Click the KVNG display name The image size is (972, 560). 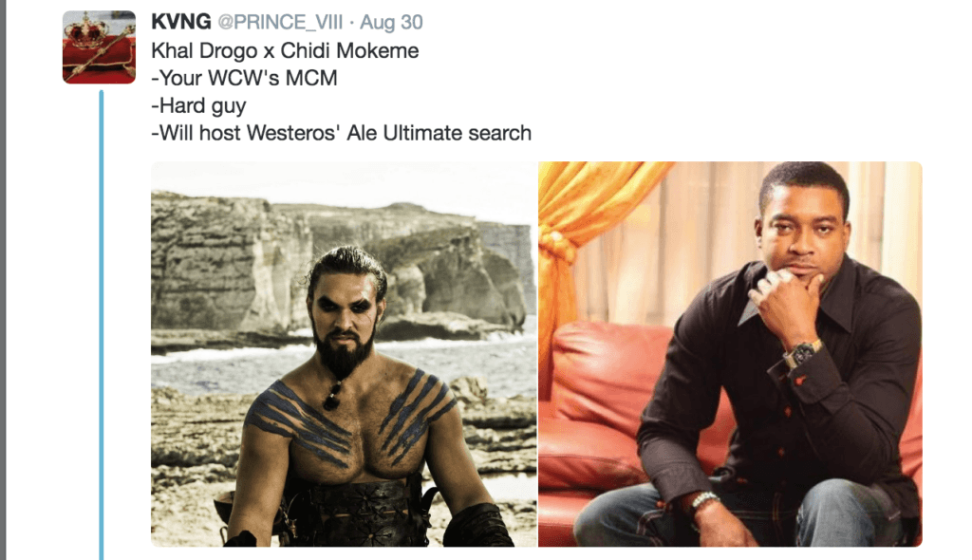tap(181, 22)
